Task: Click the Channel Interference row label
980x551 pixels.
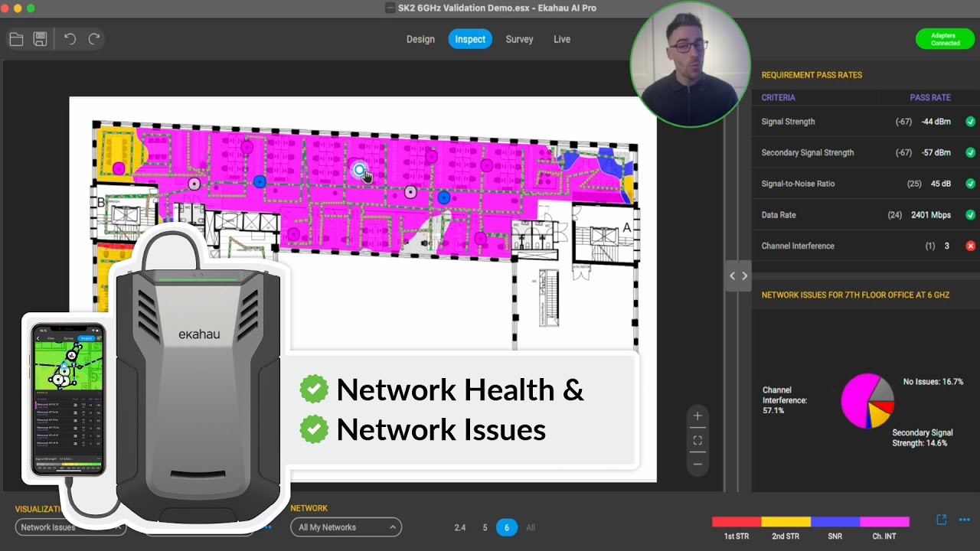Action: tap(798, 246)
